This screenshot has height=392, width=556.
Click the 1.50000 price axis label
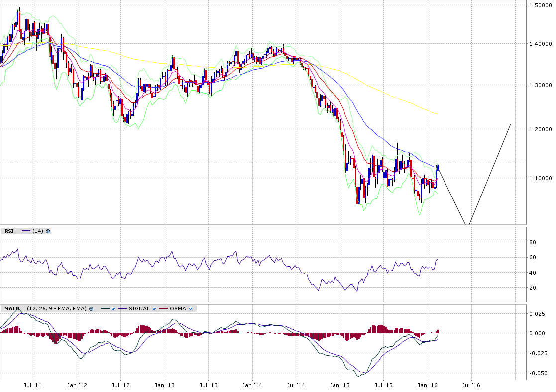pos(541,5)
